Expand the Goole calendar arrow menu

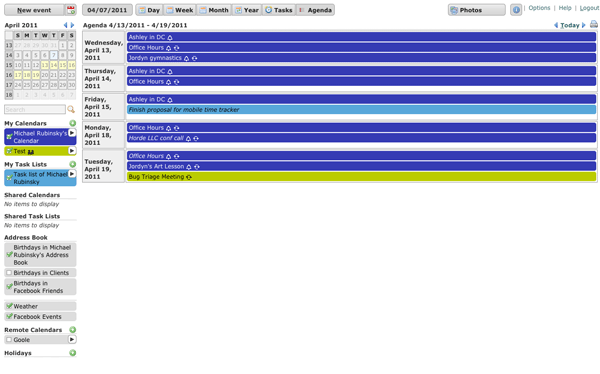coord(72,339)
